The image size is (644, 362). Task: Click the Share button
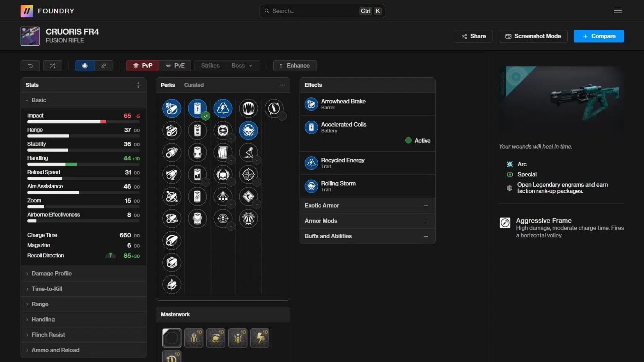coord(473,36)
